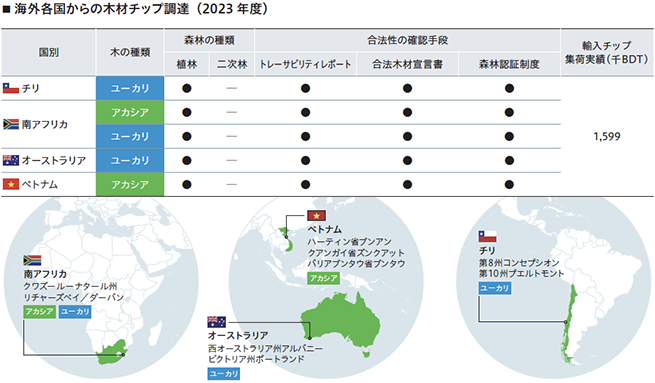Click the 合法木材宣言書 column header

(407, 64)
